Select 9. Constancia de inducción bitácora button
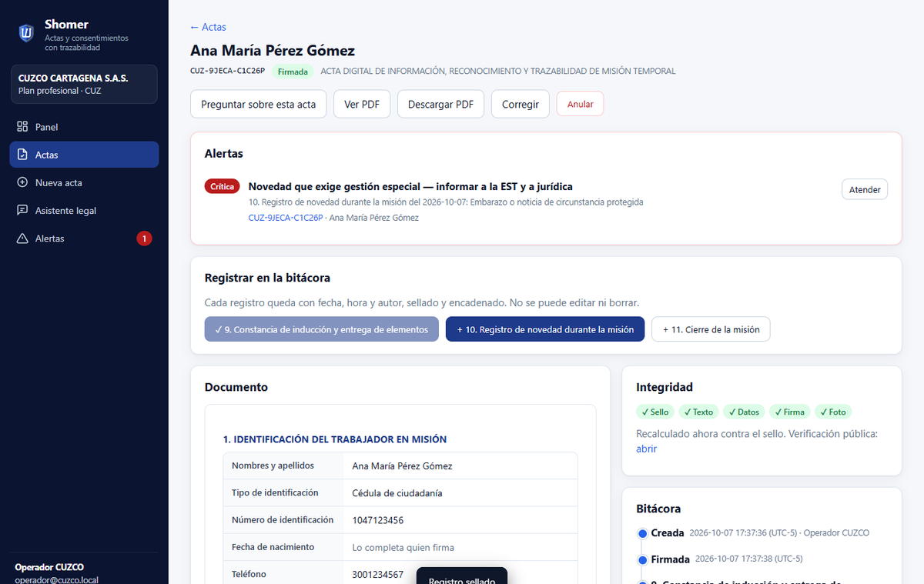Screen dimensions: 924x584 [322, 329]
